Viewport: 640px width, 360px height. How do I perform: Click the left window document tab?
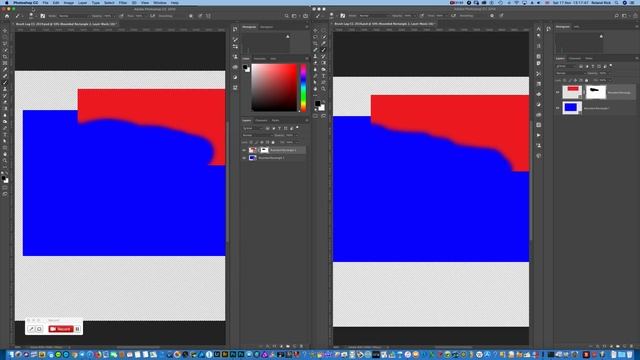(66, 24)
